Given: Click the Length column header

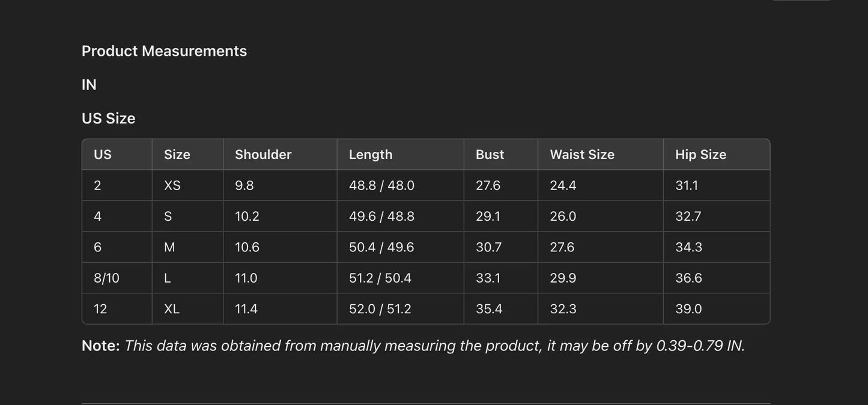Looking at the screenshot, I should coord(371,155).
